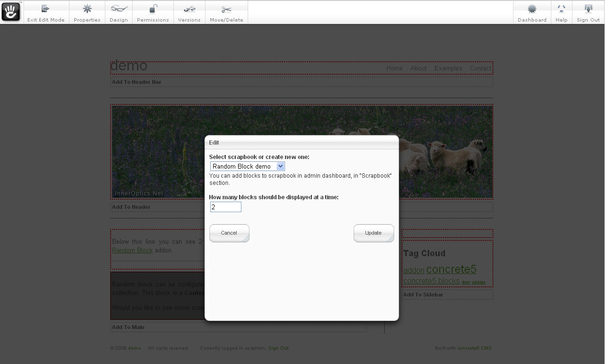Click the concrete5 hand logo icon

tap(11, 12)
